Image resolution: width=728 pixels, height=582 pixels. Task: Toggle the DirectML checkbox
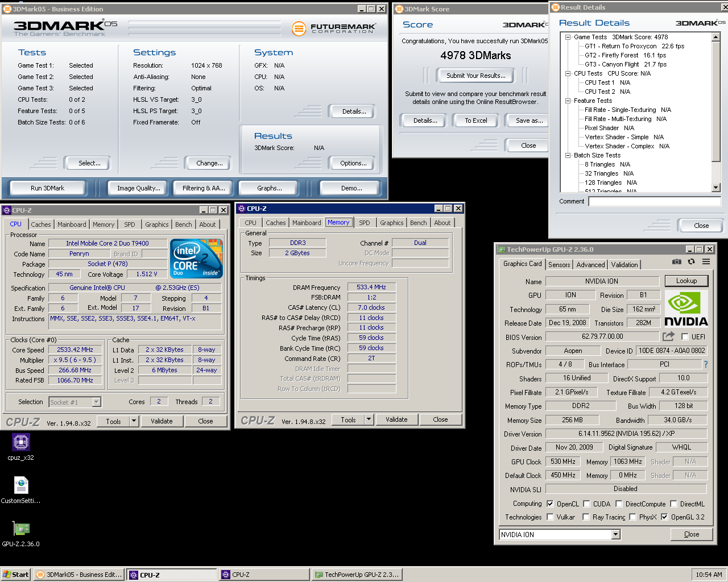[673, 504]
